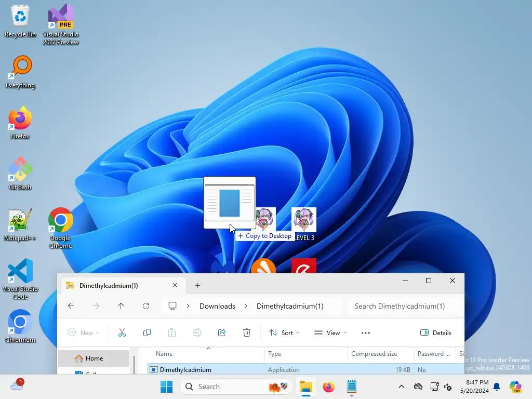Show hidden system tray icons
This screenshot has height=399, width=532.
point(402,387)
